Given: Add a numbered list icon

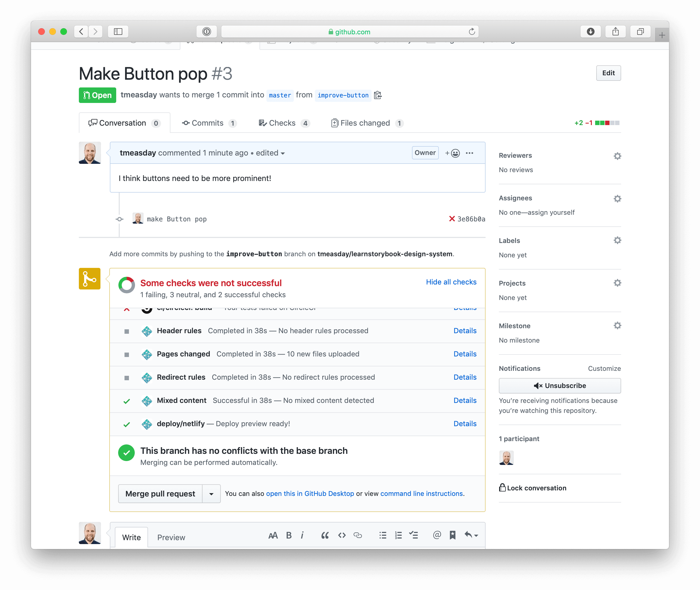Looking at the screenshot, I should 398,535.
